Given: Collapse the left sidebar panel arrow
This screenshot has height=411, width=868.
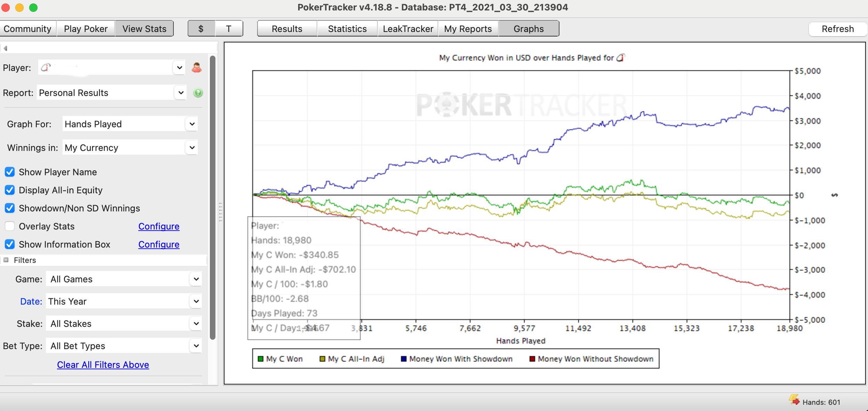Looking at the screenshot, I should tap(5, 48).
